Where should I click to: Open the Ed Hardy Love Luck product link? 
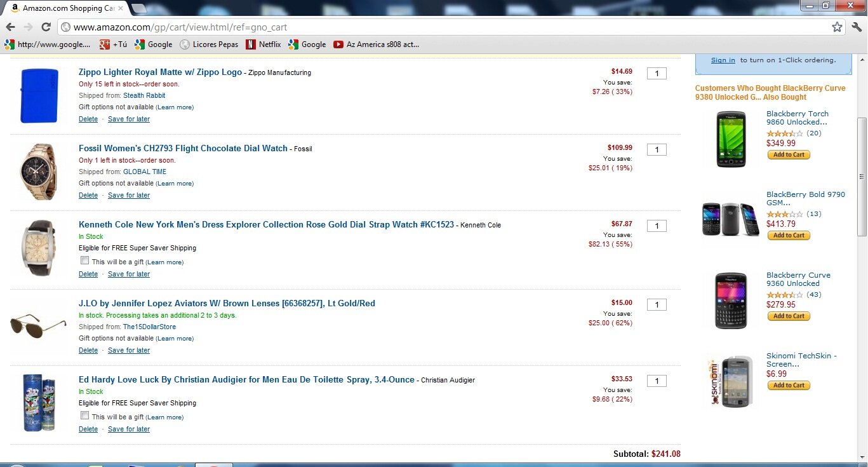coord(246,379)
